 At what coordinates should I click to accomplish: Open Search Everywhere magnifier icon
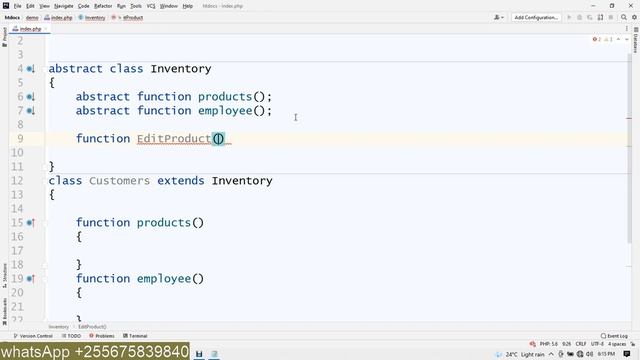(624, 18)
